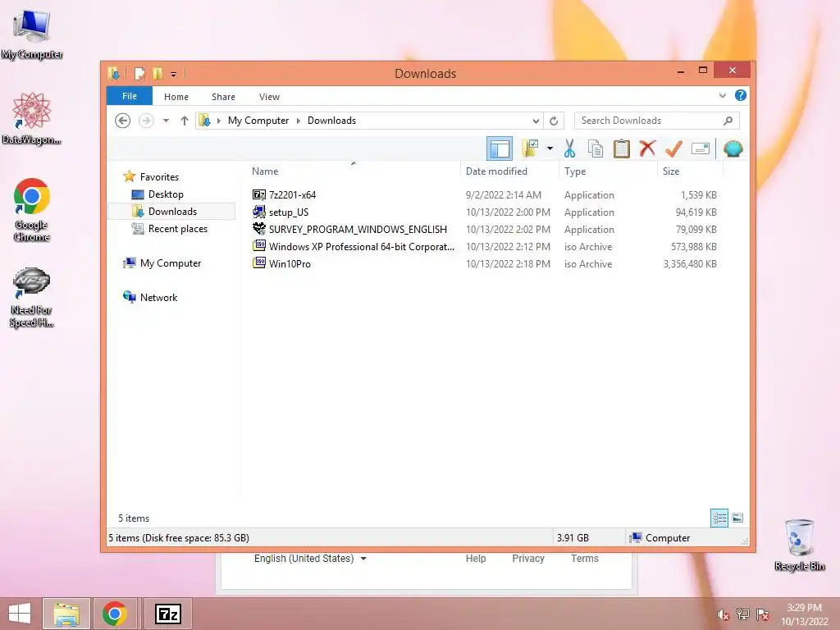Click 7-Zip on the taskbar
Screen dimensions: 840x630
coord(167,614)
